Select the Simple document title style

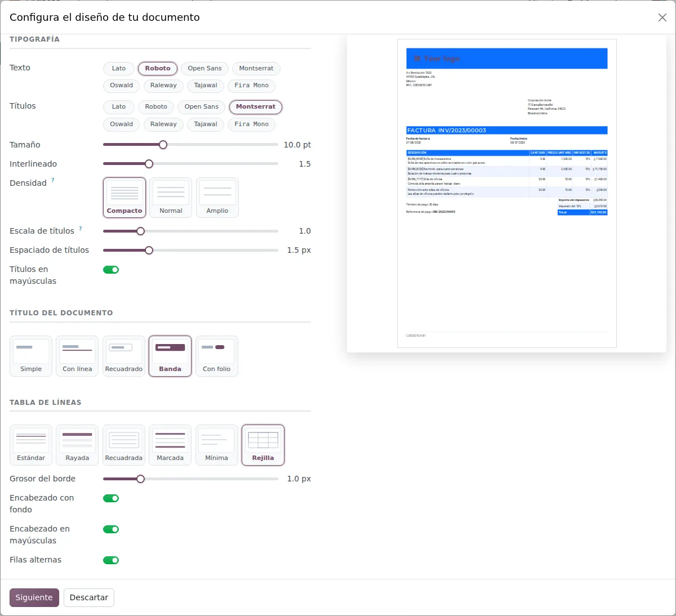31,356
